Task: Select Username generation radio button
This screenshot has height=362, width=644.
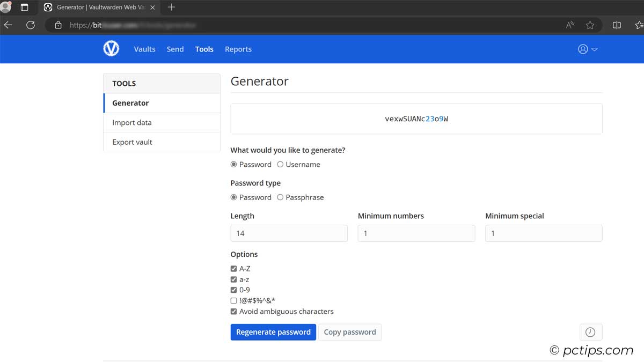Action: click(280, 165)
